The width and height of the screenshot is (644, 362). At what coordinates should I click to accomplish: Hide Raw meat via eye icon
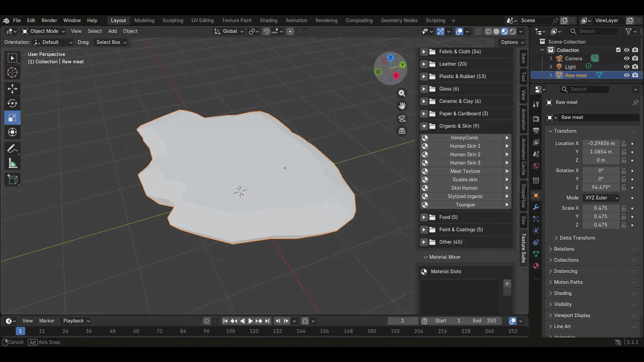[627, 75]
